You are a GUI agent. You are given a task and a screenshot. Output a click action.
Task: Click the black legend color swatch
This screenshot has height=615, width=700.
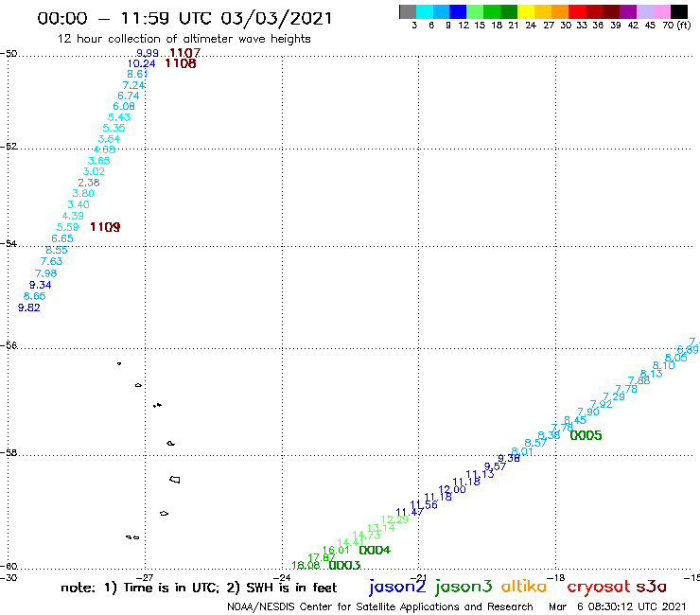[x=679, y=11]
